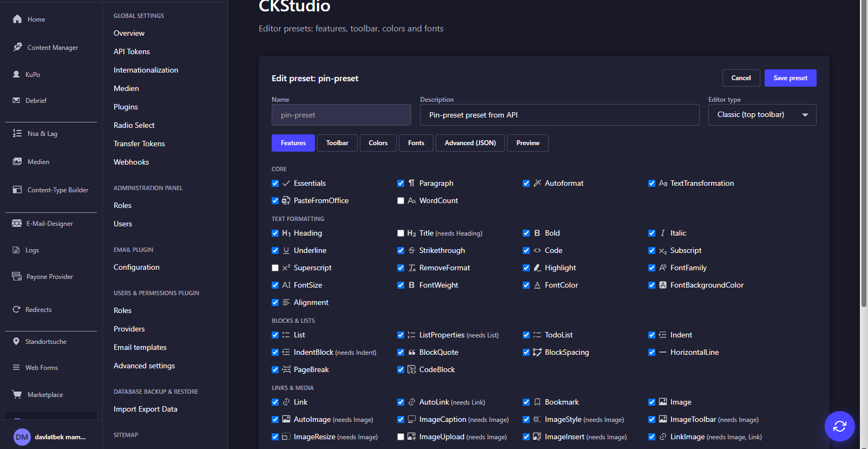Open the Webhooks settings link
868x449 pixels.
(131, 162)
